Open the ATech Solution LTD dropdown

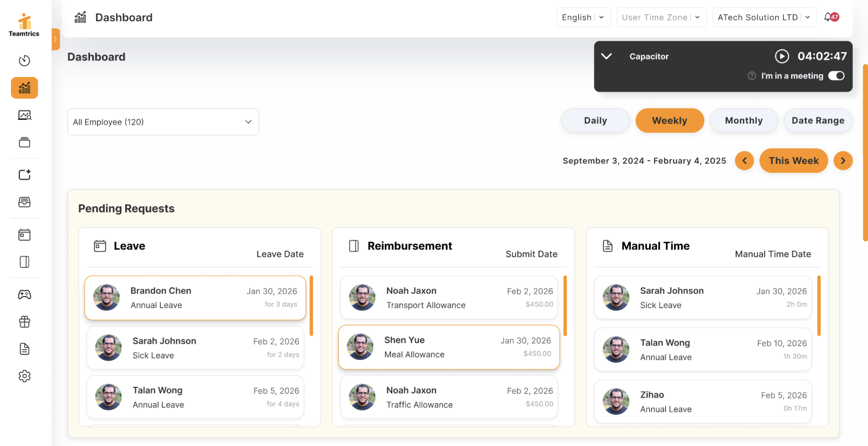coord(764,17)
